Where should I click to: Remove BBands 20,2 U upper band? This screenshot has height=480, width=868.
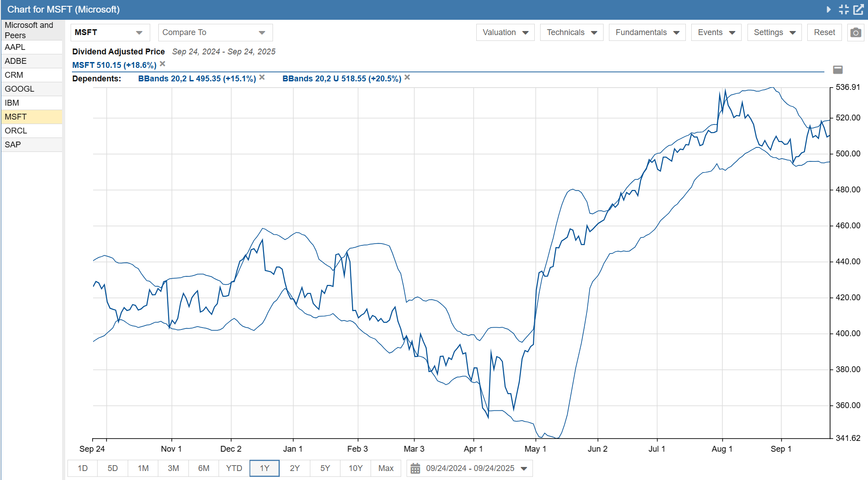point(407,78)
